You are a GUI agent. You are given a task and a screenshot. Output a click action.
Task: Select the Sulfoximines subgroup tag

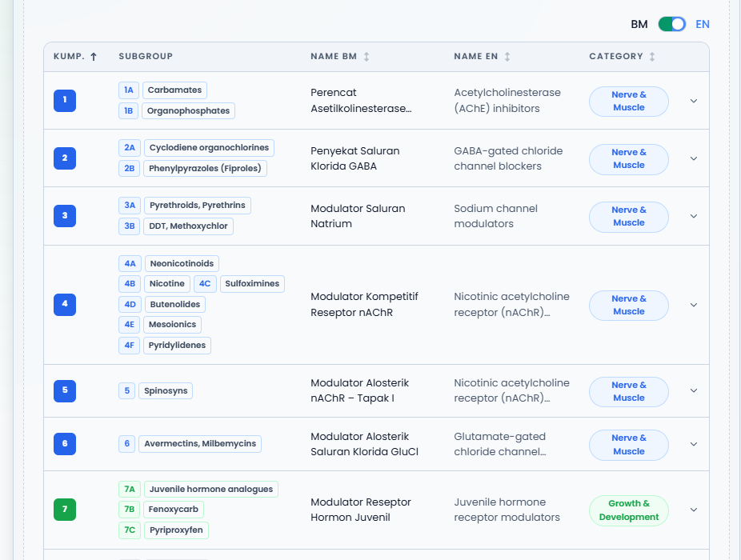252,283
